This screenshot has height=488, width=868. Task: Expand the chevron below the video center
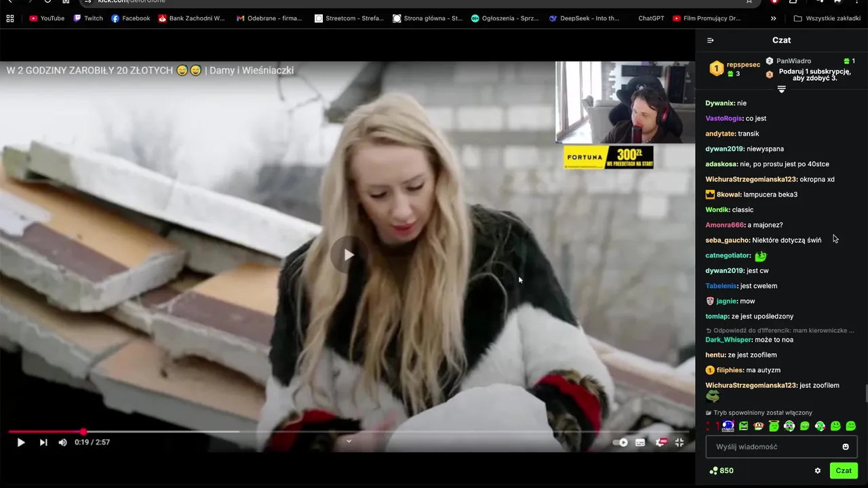(x=349, y=441)
